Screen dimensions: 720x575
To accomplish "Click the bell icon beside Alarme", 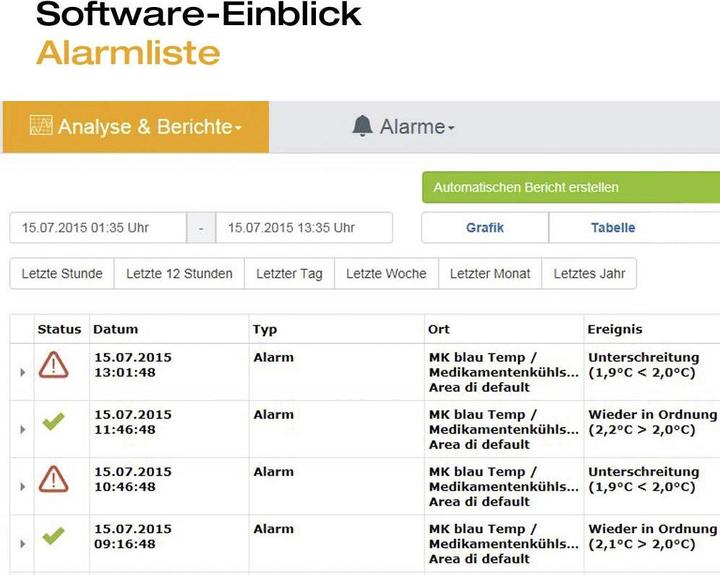I will pos(362,126).
